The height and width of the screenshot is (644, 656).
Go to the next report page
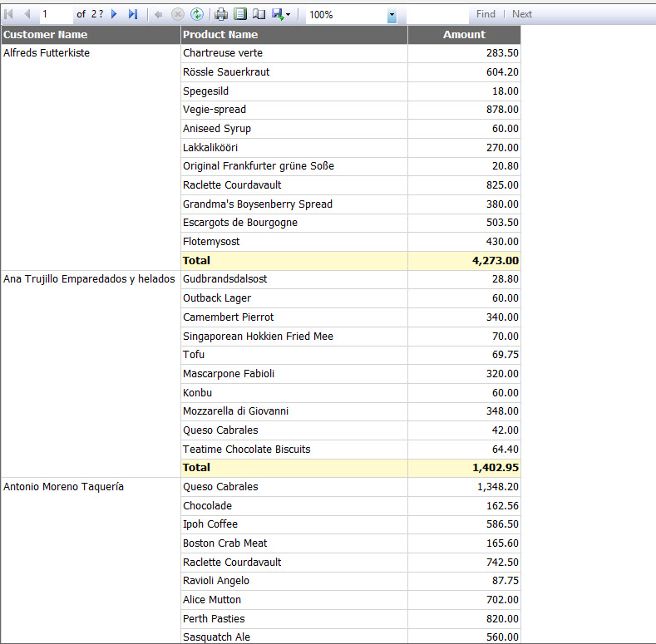tap(114, 14)
